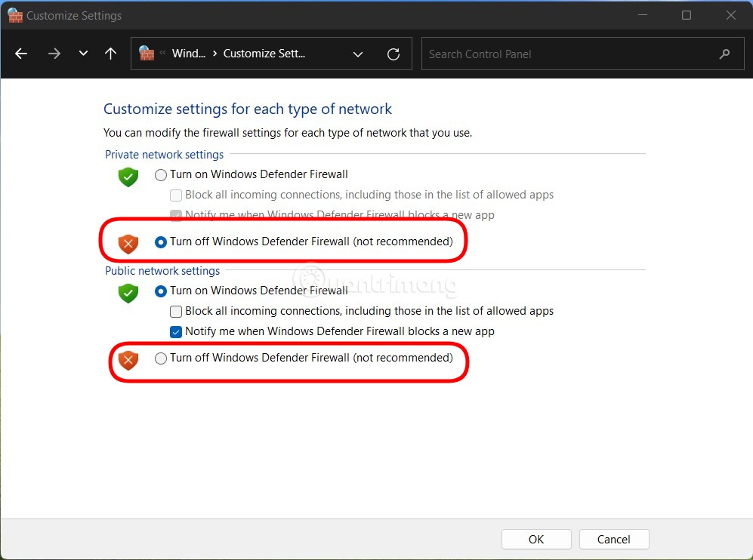Go back to the previous Control Panel page

coord(21,54)
